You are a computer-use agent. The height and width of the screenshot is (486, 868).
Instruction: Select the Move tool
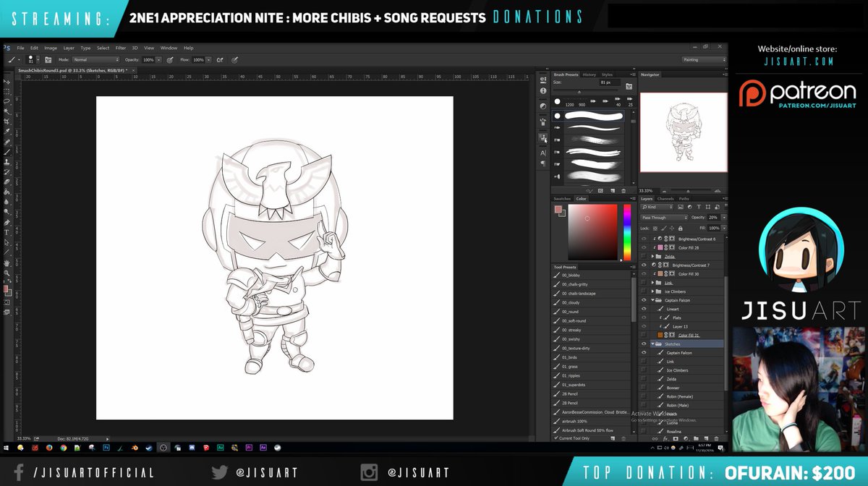pos(7,80)
